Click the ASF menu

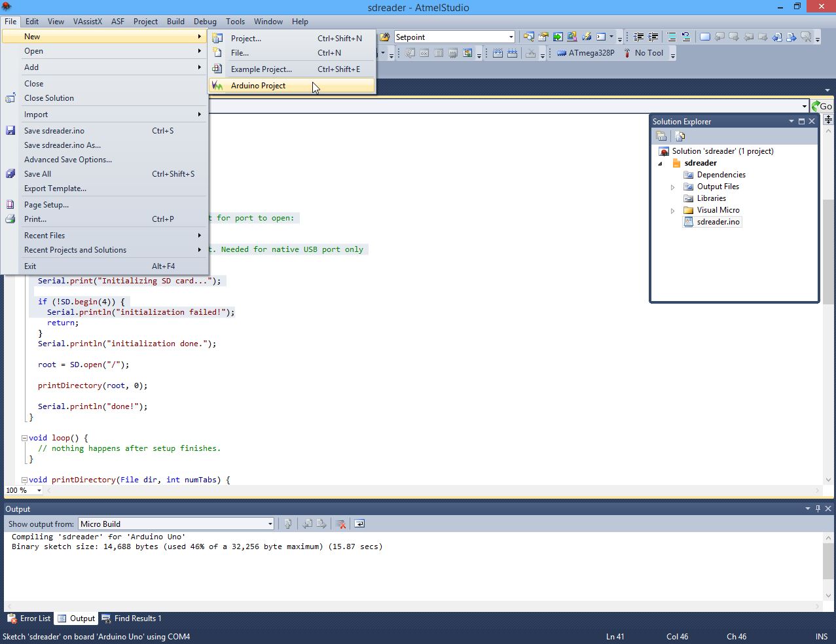[118, 21]
